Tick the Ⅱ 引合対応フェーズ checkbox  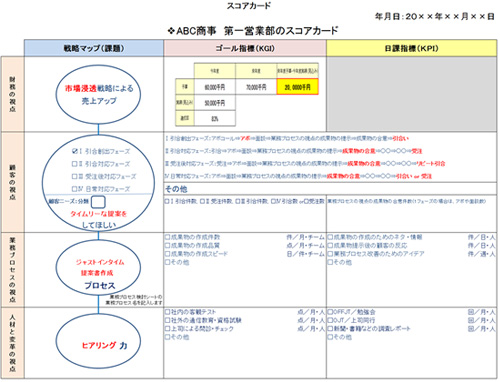pos(75,164)
